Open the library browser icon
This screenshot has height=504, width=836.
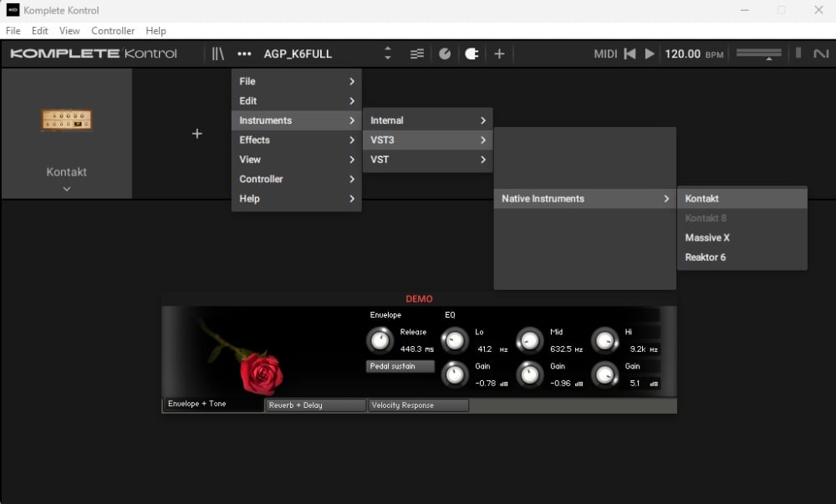point(218,53)
